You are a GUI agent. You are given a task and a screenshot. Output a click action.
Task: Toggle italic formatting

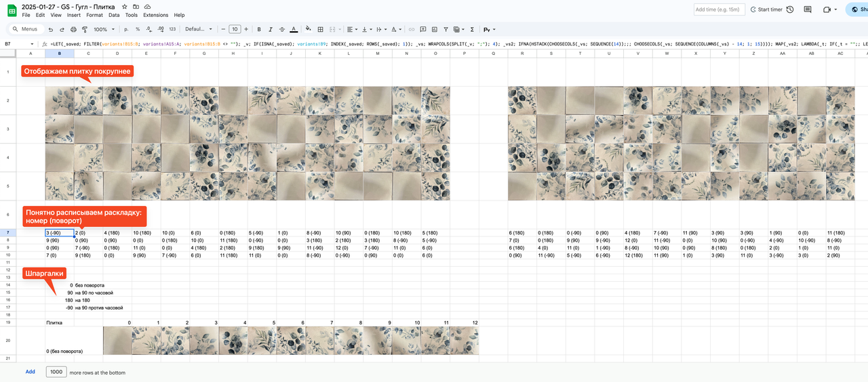(x=271, y=29)
